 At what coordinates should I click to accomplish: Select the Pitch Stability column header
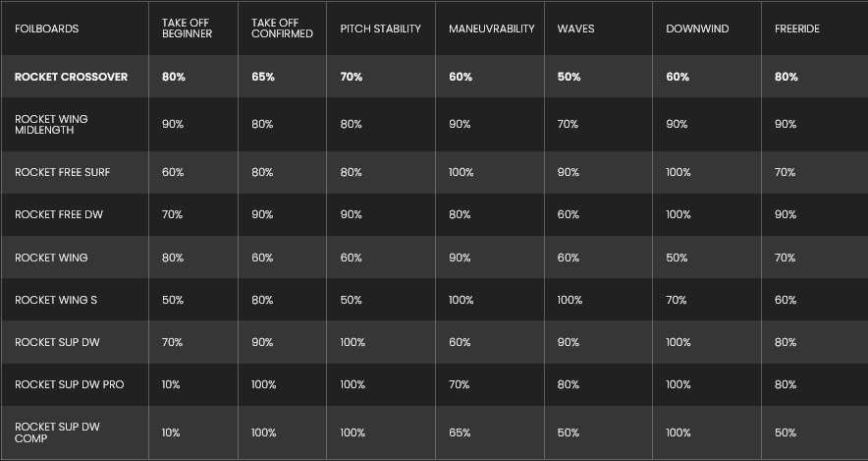[380, 29]
